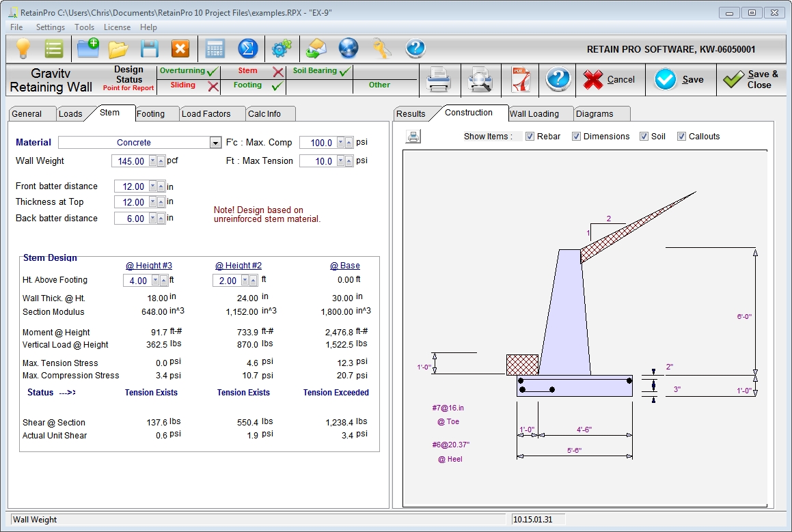Toggle the Callouts checkbox

pos(681,137)
